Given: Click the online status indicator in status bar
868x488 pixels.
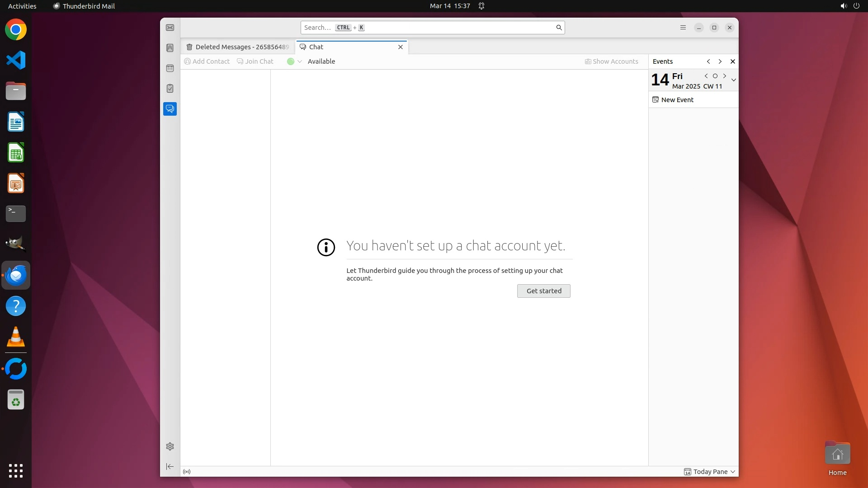Looking at the screenshot, I should [x=187, y=472].
